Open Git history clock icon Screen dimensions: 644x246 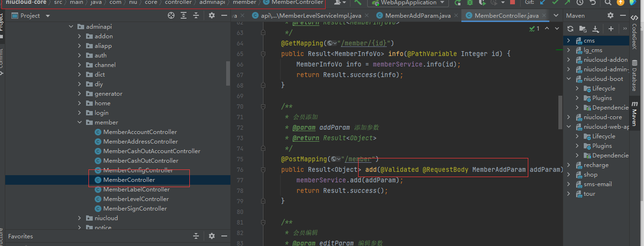[x=580, y=2]
